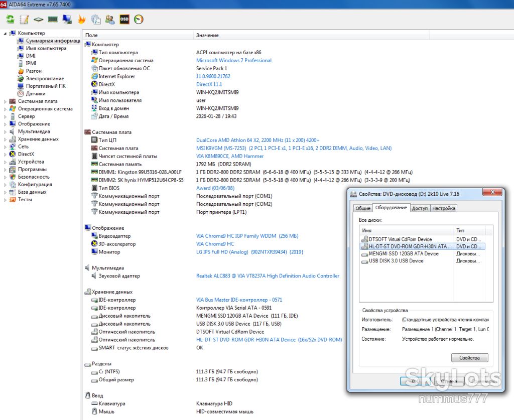514x420 pixels.
Task: Click the Имя column header in dialog
Action: (x=407, y=230)
